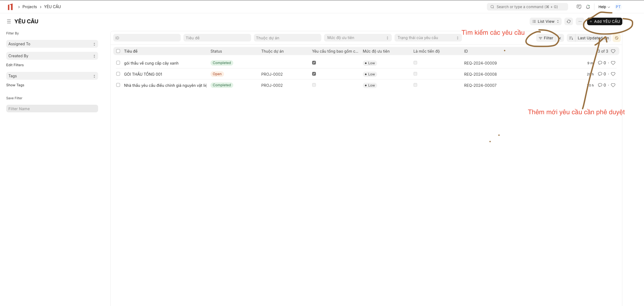Like the GÓI THẦU TỔNG 001 row heart

[x=613, y=74]
